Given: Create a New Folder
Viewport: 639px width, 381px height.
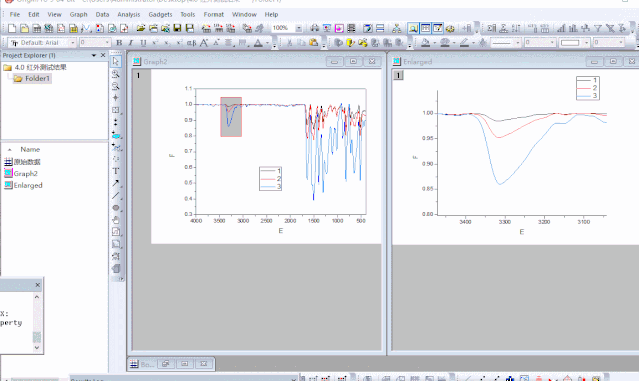Looking at the screenshot, I should 24,28.
